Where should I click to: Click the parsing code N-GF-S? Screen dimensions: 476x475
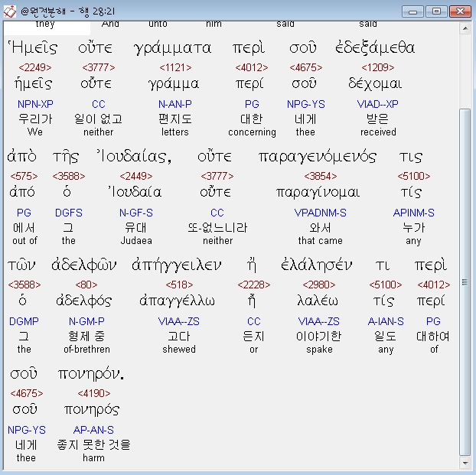136,213
